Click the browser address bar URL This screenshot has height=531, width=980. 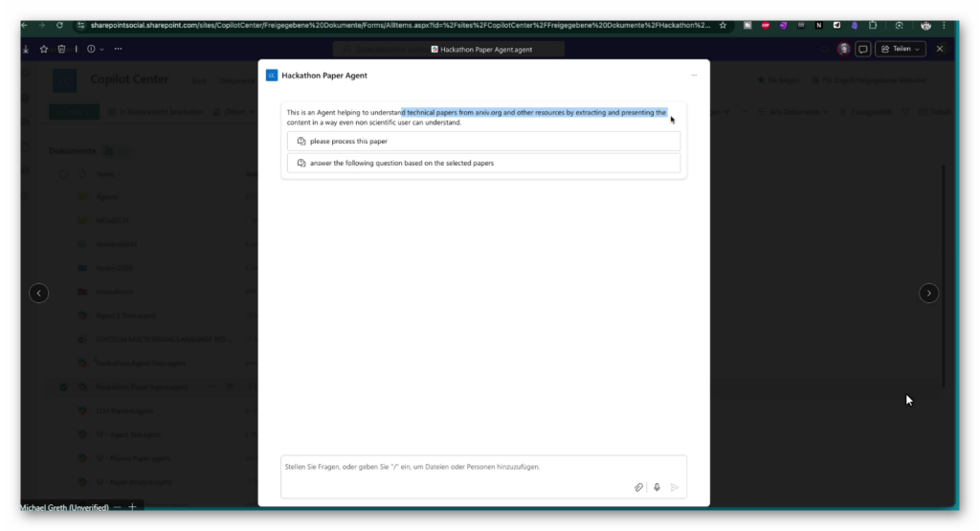click(400, 26)
